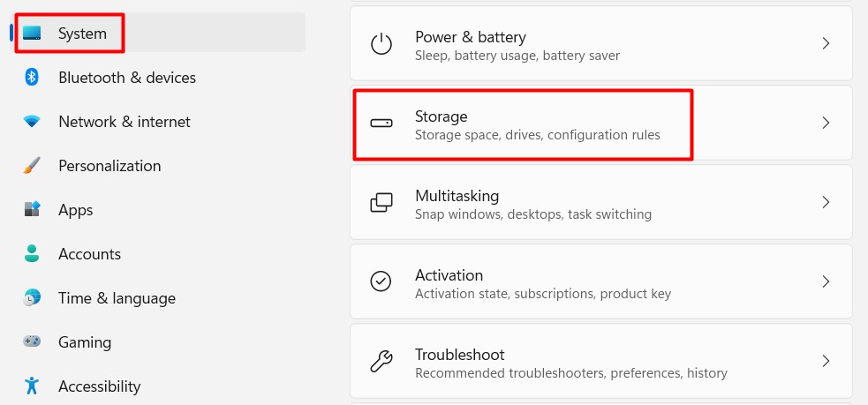
Task: Click the Storage drive icon
Action: (x=381, y=124)
